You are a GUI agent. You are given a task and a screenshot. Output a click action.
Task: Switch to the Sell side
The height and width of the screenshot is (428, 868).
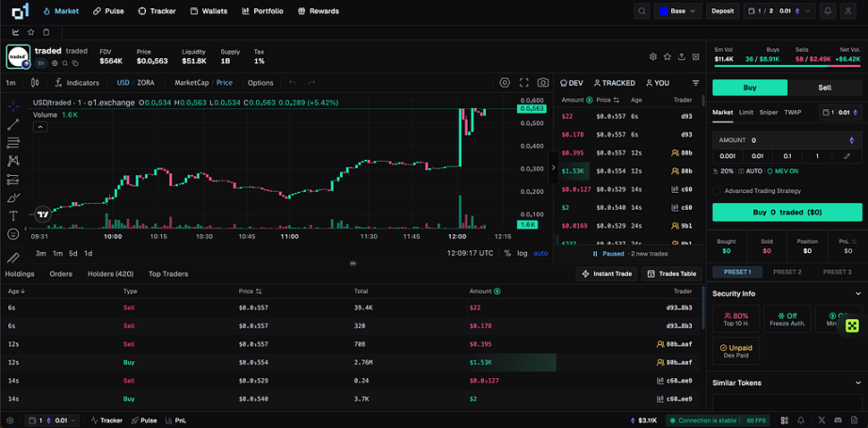[x=825, y=87]
